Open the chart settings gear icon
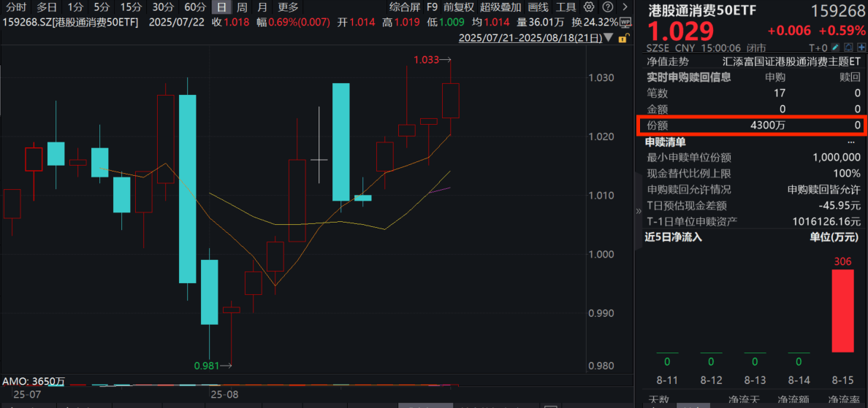 click(x=590, y=7)
